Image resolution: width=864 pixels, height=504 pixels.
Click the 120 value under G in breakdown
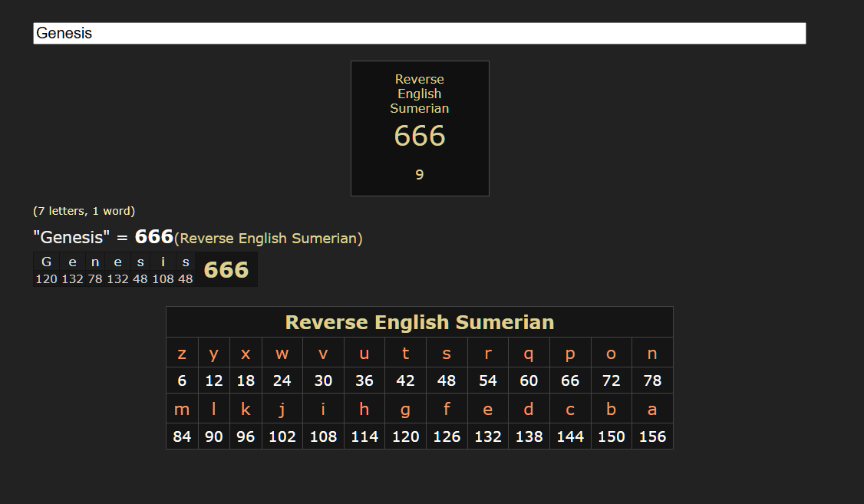[x=46, y=278]
